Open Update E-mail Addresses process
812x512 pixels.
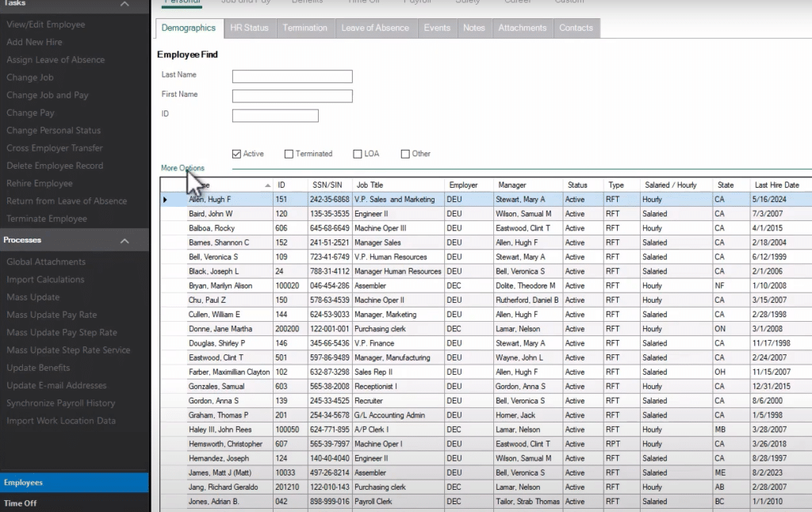pos(56,385)
